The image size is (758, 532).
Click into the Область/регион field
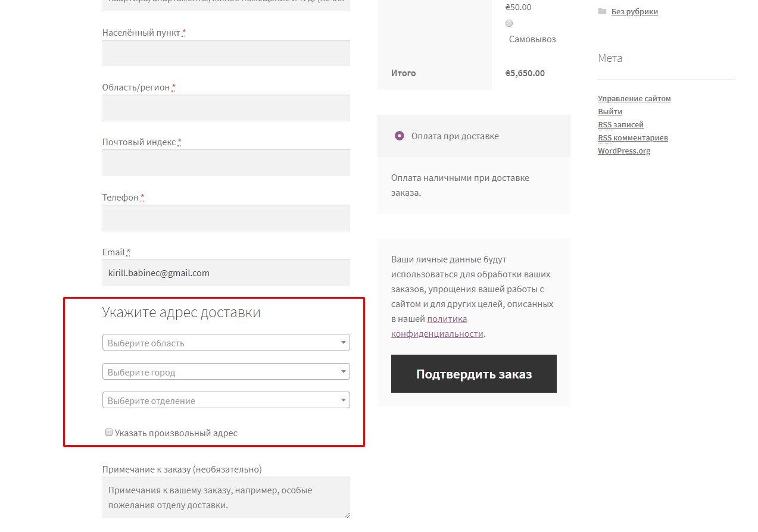click(x=226, y=108)
